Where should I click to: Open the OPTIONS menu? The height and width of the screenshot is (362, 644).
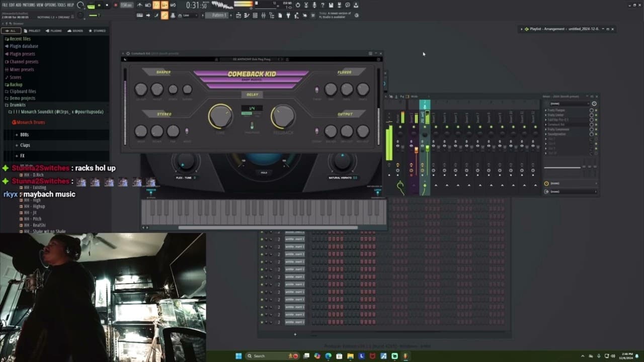point(50,5)
